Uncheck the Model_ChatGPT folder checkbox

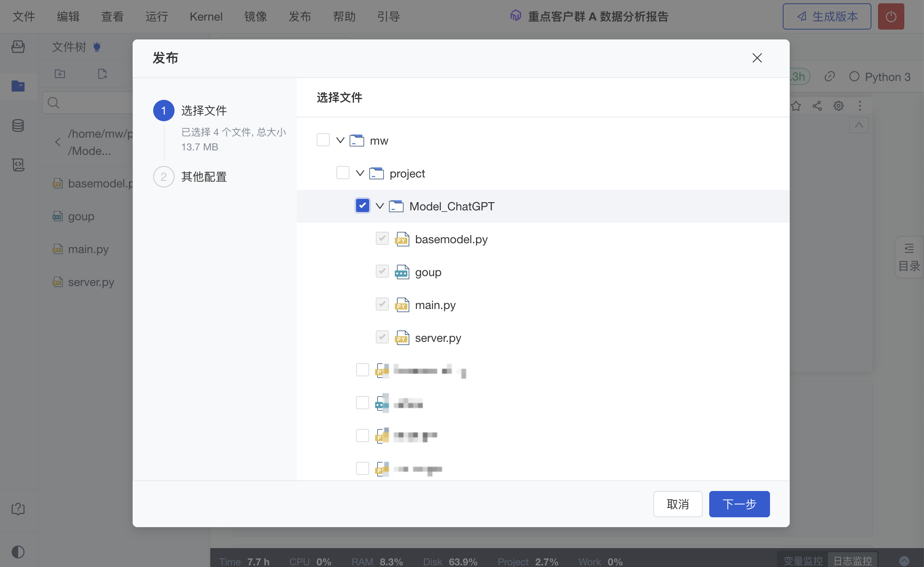pyautogui.click(x=362, y=206)
